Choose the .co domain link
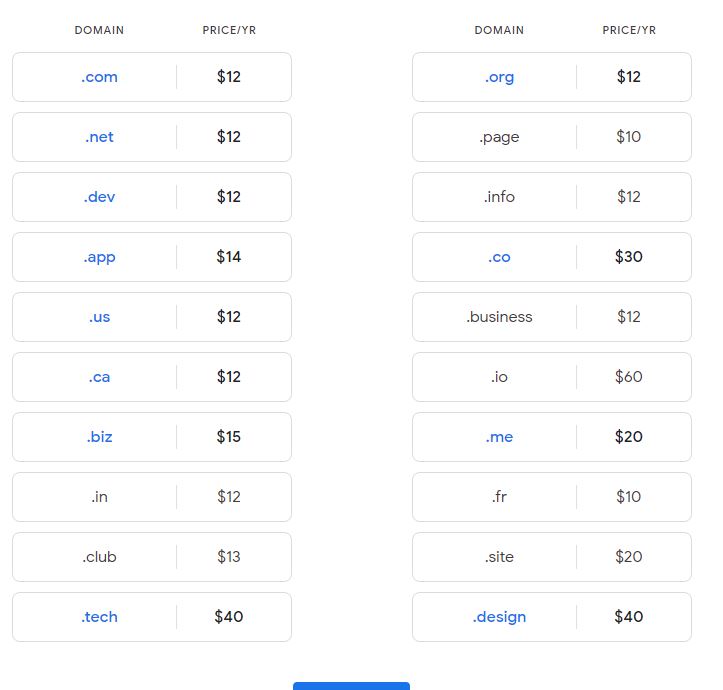Screen dimensions: 723x690 (499, 257)
